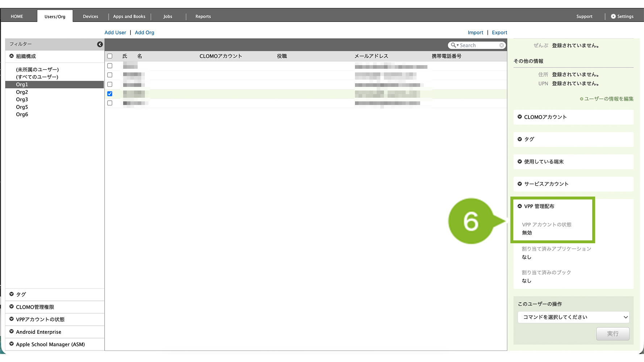The image size is (644, 362).
Task: Click the Add User link
Action: click(x=115, y=33)
